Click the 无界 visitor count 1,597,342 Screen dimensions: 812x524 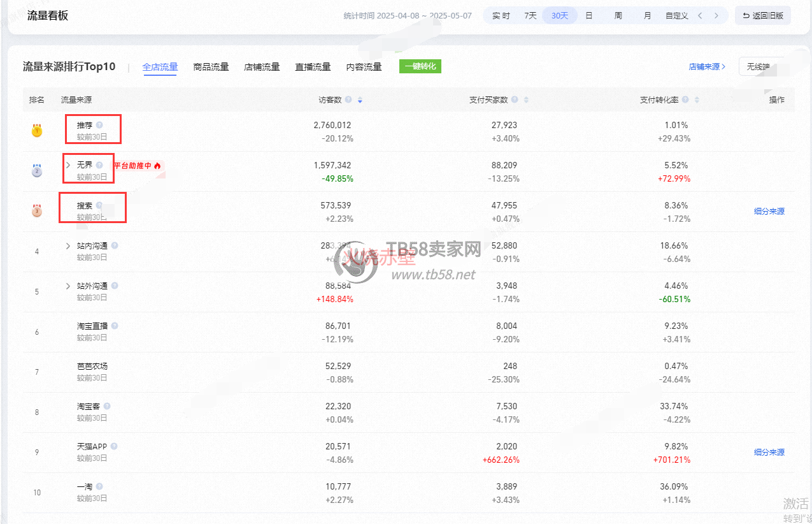pos(332,165)
